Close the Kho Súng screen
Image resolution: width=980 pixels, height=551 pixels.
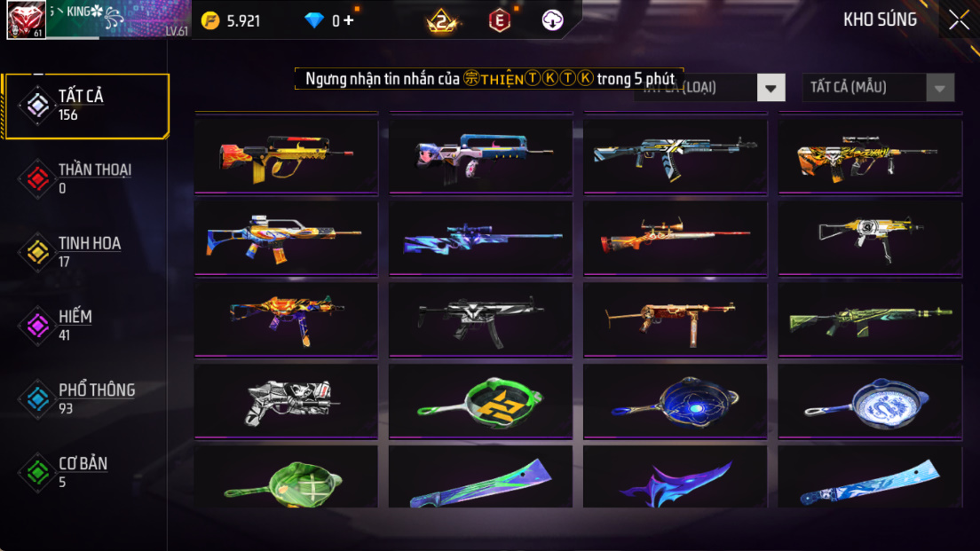click(959, 20)
